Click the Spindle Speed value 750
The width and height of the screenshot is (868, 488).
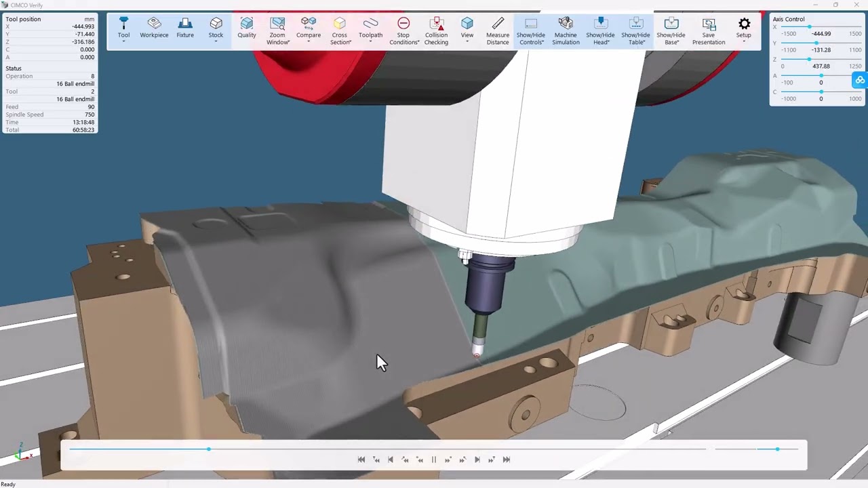tap(90, 115)
